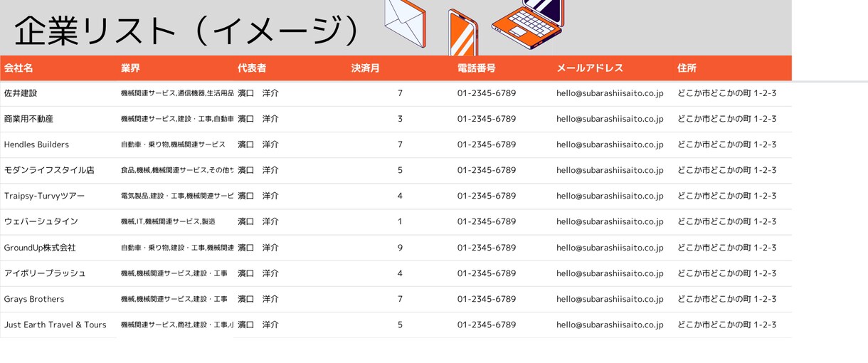Select the laptop illustration in the banner
This screenshot has height=363, width=868.
coord(527,24)
